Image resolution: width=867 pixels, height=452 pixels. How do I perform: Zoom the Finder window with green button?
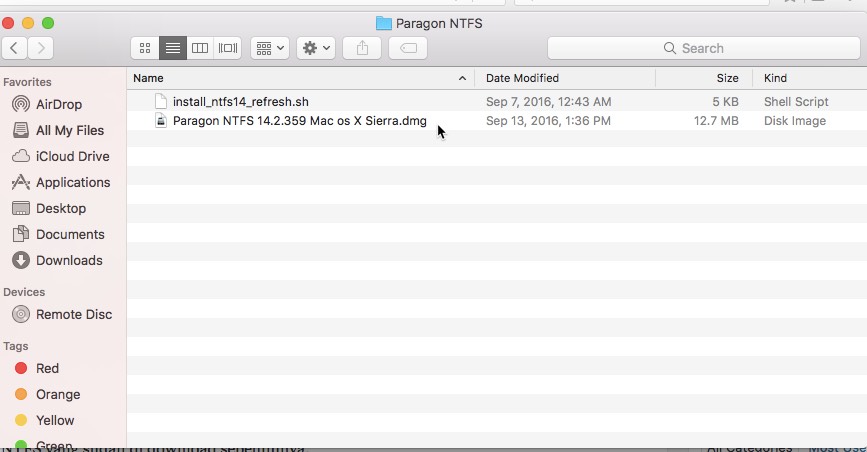pos(48,23)
